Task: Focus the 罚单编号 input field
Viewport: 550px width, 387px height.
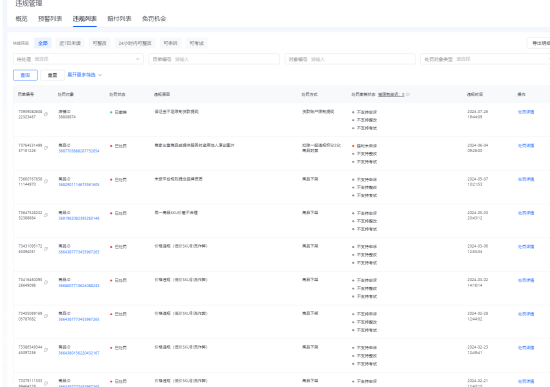Action: [x=214, y=59]
